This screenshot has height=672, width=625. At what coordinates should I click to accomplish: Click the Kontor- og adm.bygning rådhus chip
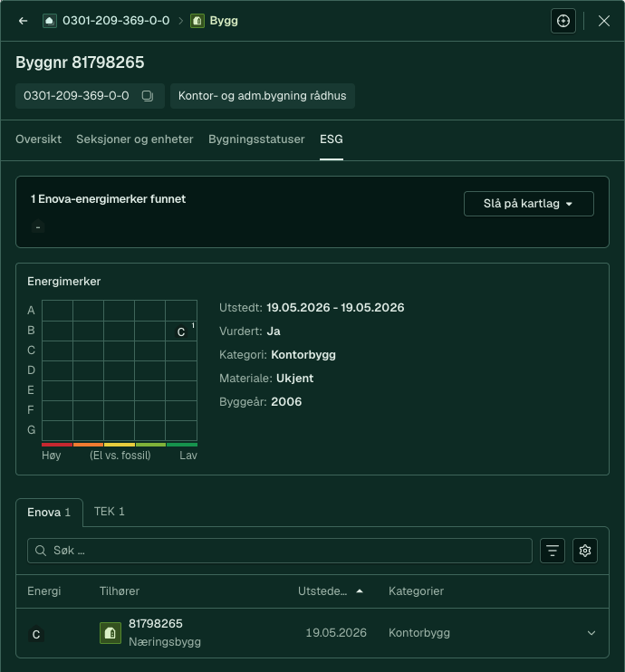click(263, 96)
